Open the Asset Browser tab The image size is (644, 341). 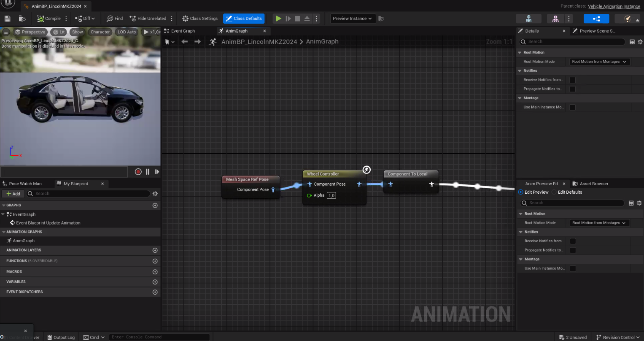[593, 184]
